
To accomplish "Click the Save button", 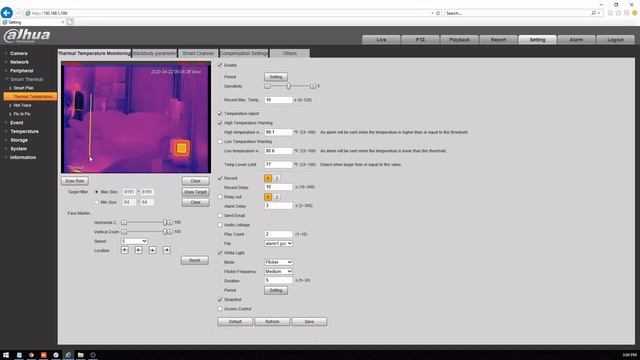I will click(309, 322).
